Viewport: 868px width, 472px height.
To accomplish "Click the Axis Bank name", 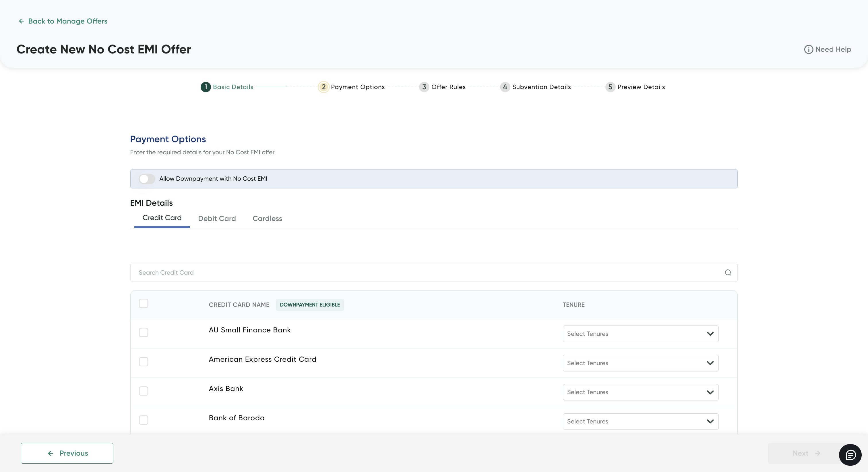I will tap(226, 389).
